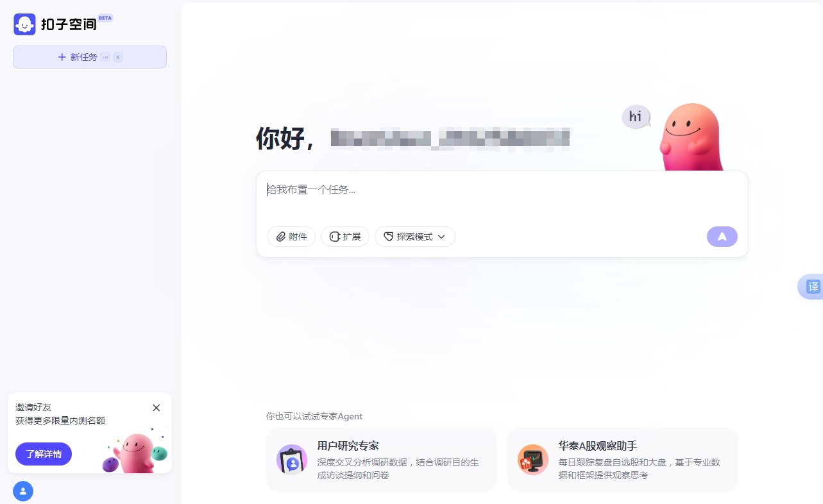Close the 邀请好友 invite card
This screenshot has width=823, height=504.
(x=157, y=408)
